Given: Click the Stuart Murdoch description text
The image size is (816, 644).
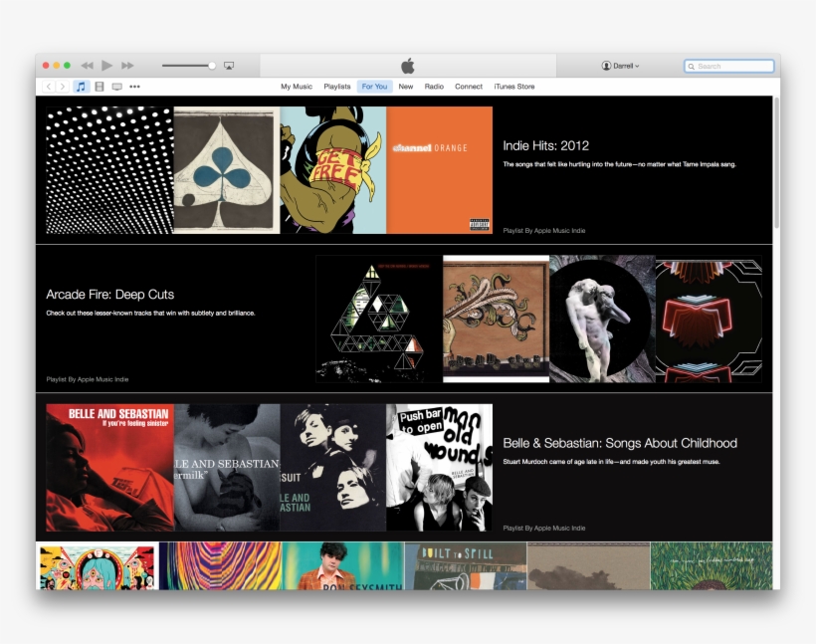Looking at the screenshot, I should [x=611, y=462].
